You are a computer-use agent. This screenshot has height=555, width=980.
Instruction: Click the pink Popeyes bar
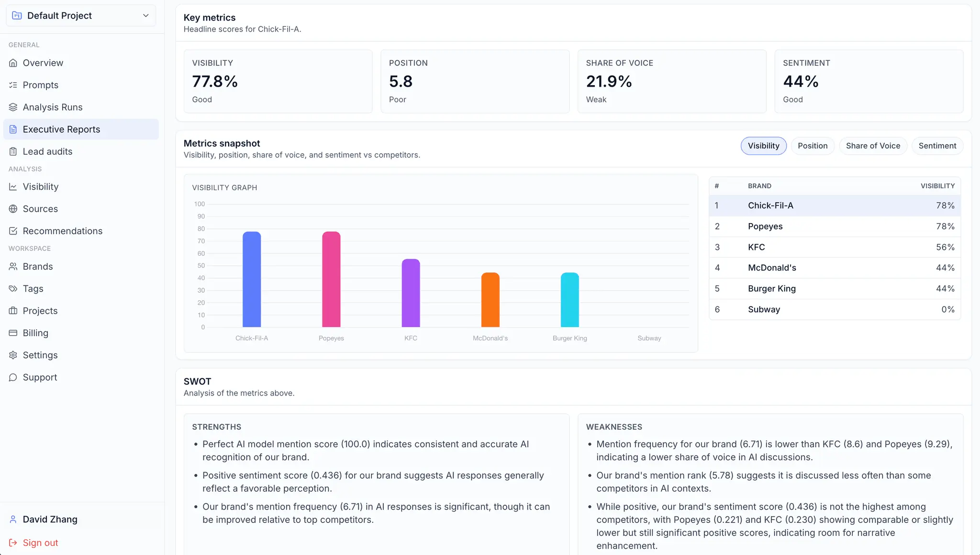coord(331,279)
